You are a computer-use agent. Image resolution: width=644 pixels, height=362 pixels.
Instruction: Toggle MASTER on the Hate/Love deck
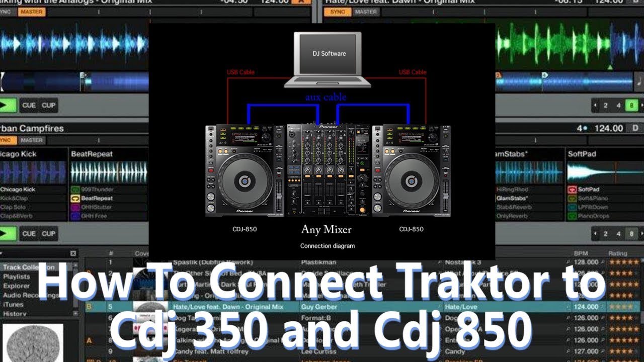(x=366, y=12)
